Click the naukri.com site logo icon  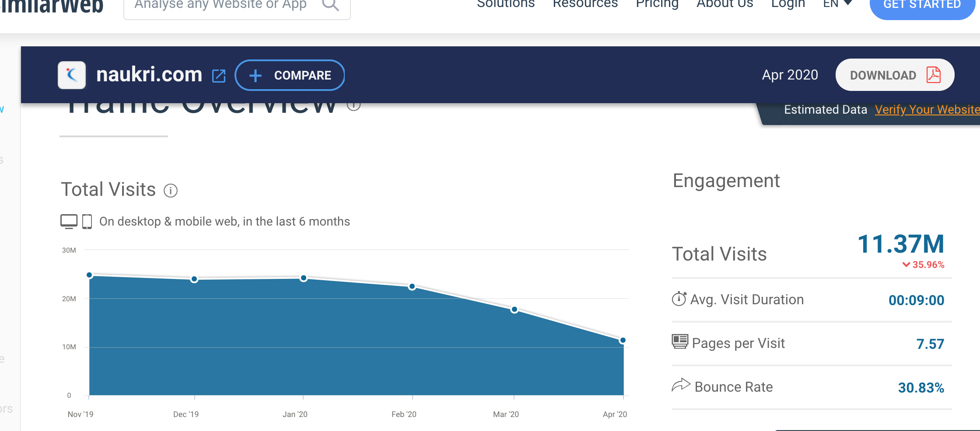pos(72,75)
